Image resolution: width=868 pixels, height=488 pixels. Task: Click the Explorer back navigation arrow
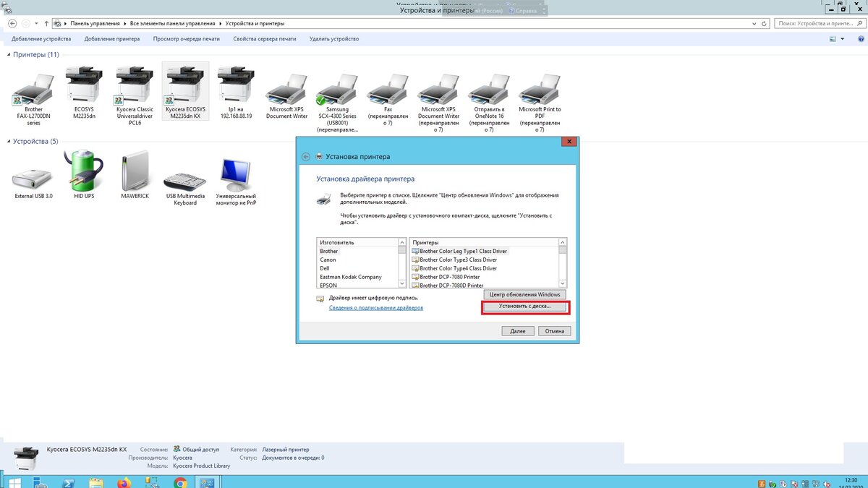click(x=12, y=23)
